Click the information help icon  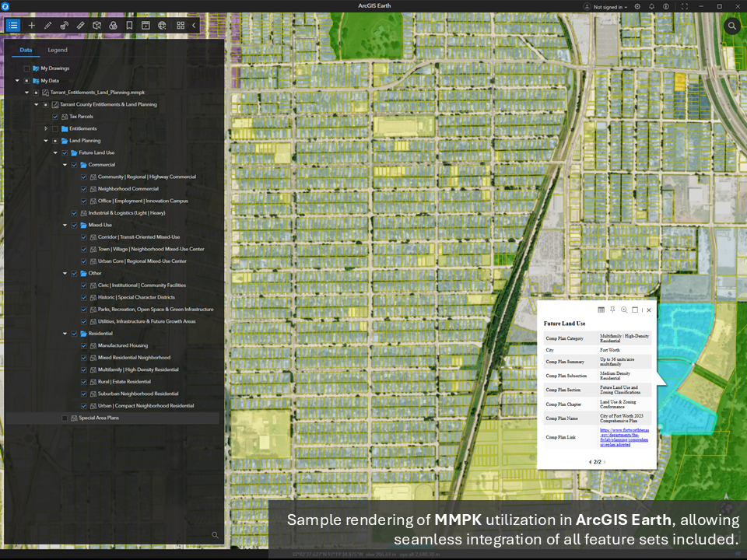[x=666, y=7]
